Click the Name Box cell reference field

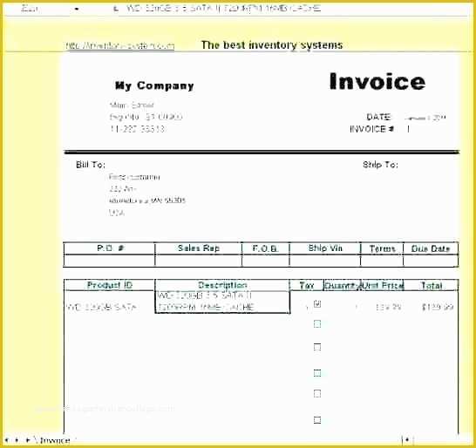coord(30,9)
